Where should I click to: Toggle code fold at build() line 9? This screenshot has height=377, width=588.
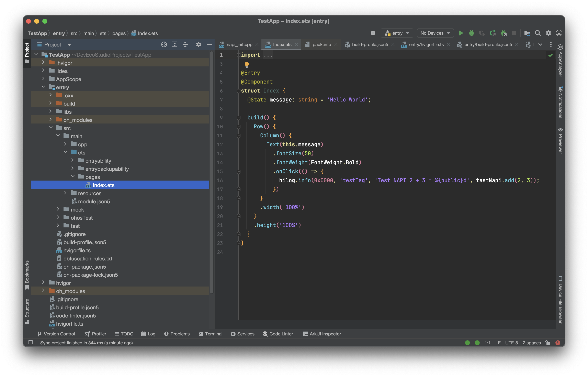(238, 118)
